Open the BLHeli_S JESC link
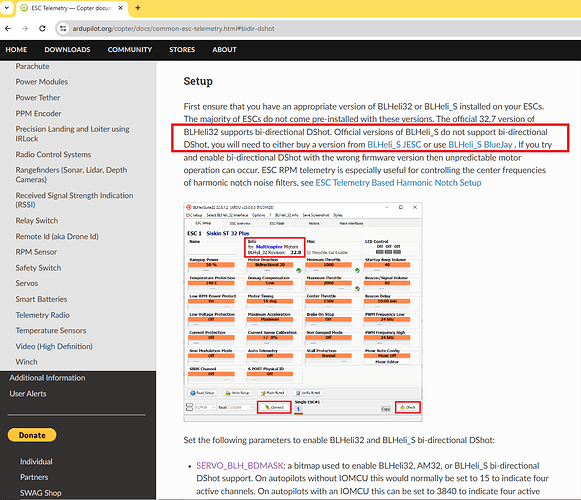The image size is (581, 500). click(x=394, y=145)
